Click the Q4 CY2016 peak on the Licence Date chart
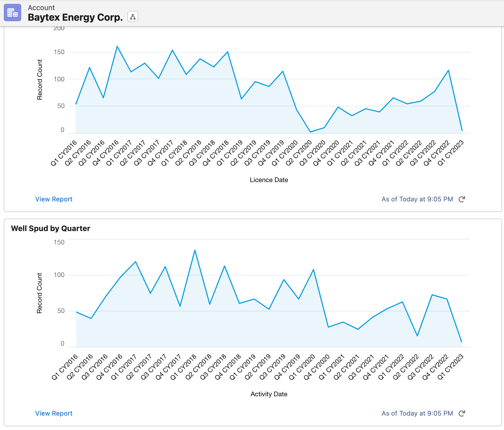 (117, 46)
